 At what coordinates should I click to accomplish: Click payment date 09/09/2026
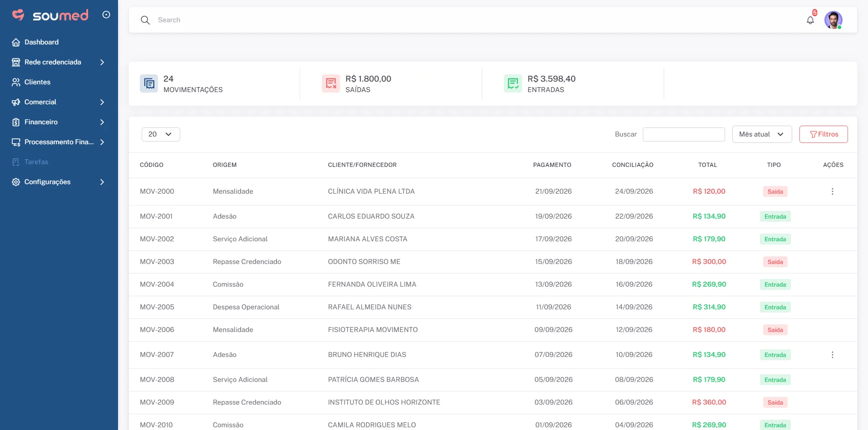(x=553, y=330)
